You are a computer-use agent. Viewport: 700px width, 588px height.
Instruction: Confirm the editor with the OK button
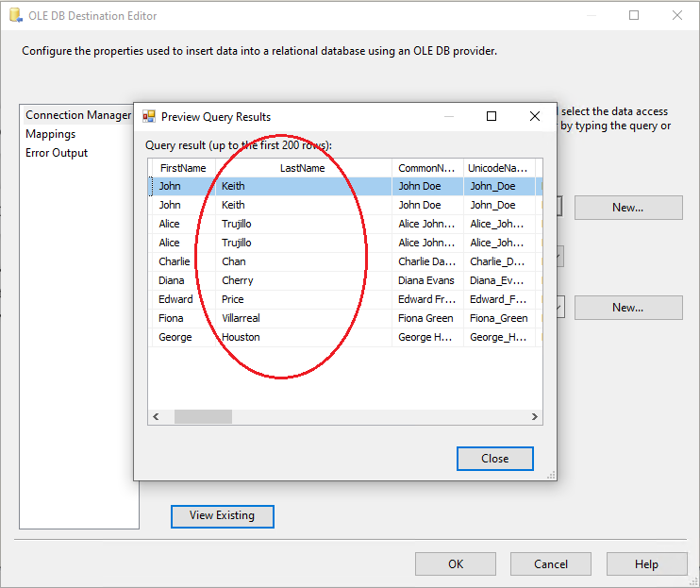coord(456,564)
